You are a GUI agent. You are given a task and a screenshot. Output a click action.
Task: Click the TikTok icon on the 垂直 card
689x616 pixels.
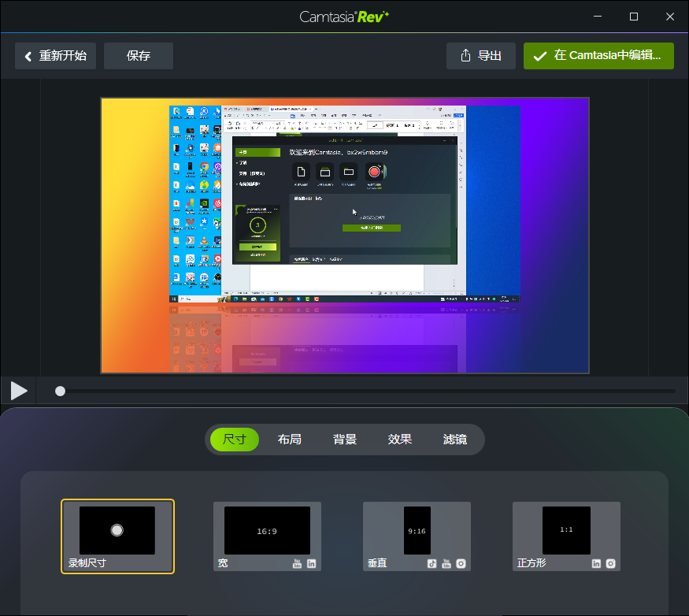tap(432, 564)
